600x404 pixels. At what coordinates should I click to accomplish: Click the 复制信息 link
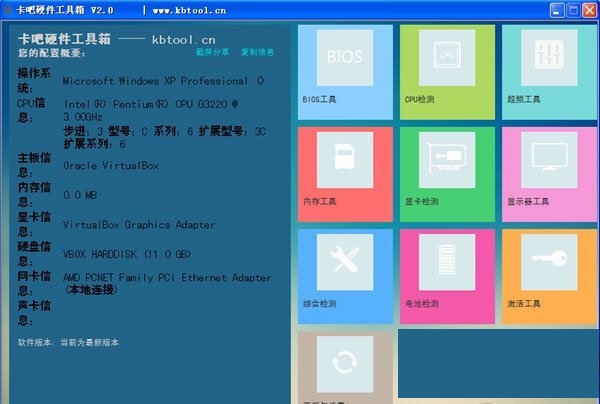(257, 52)
